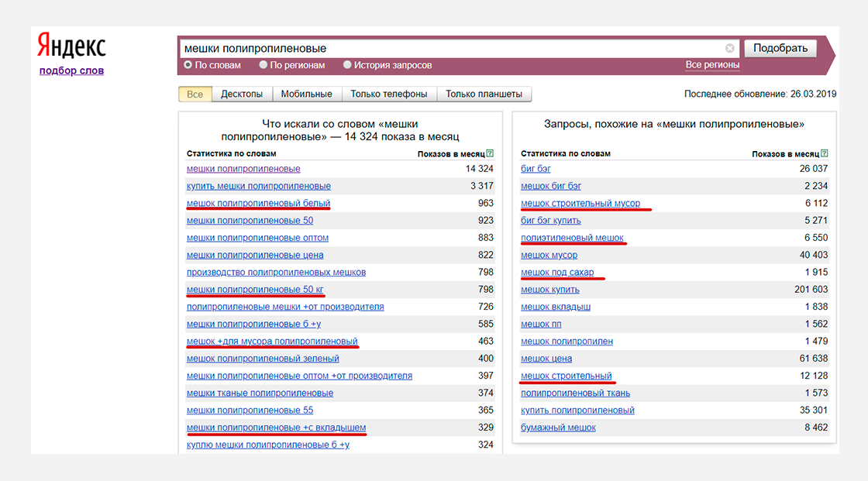This screenshot has height=481, width=868.
Task: Select the По словам radio button
Action: click(188, 65)
